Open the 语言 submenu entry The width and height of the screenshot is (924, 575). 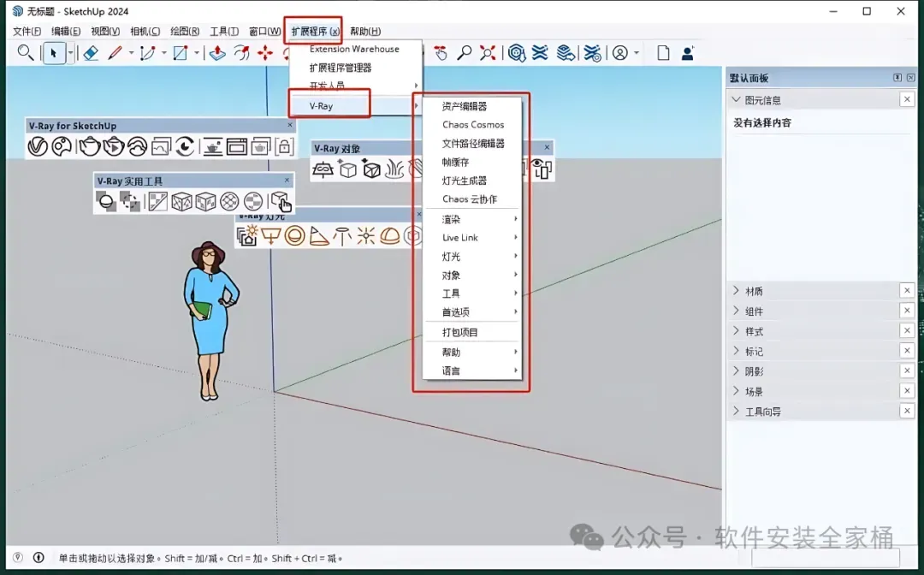coord(472,370)
